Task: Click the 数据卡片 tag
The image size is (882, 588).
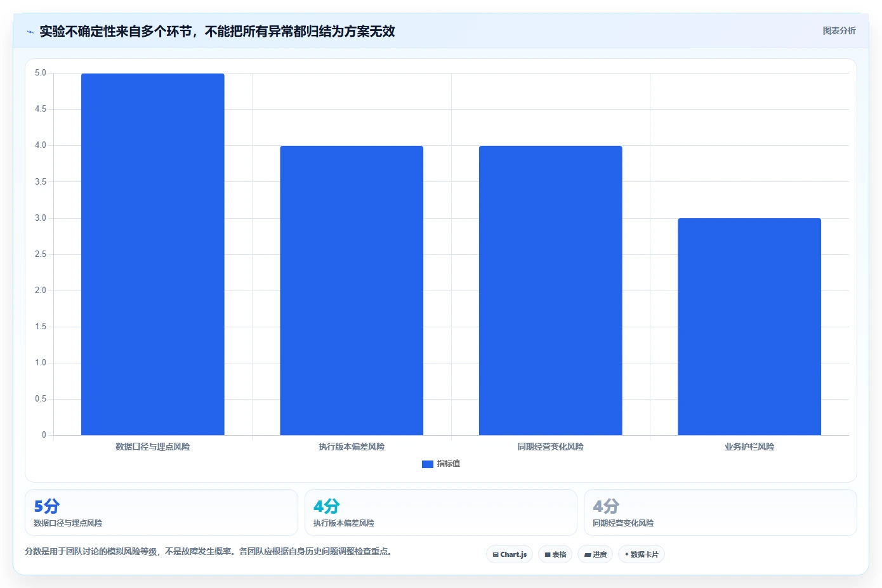Action: (642, 554)
